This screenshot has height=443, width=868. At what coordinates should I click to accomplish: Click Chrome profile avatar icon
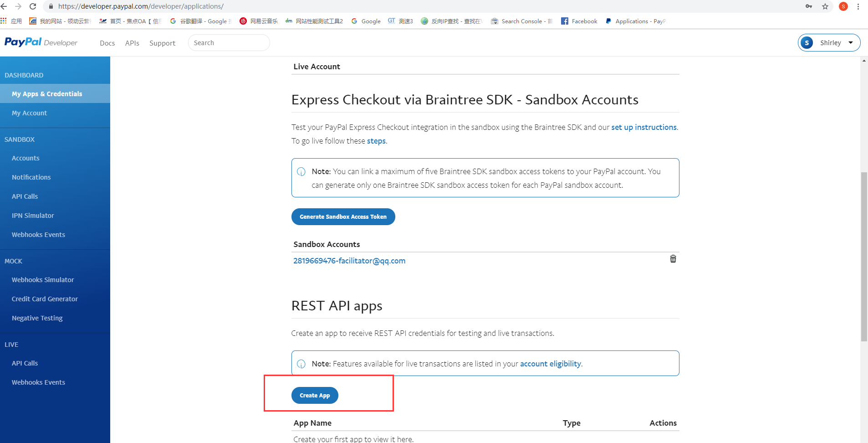[x=843, y=6]
